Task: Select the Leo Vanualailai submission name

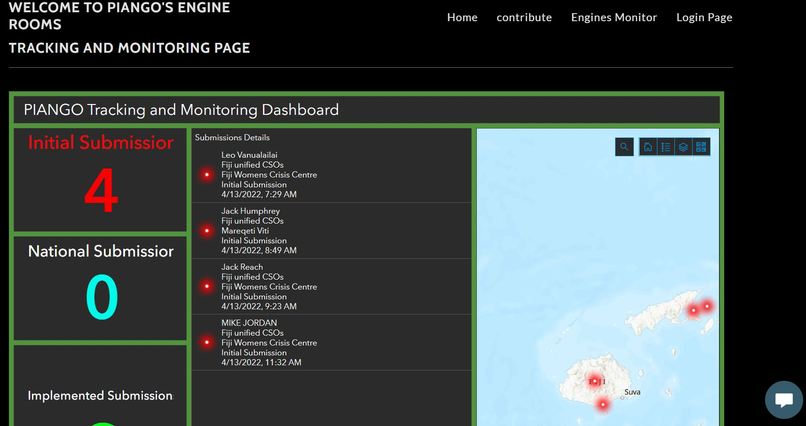Action: coord(249,155)
